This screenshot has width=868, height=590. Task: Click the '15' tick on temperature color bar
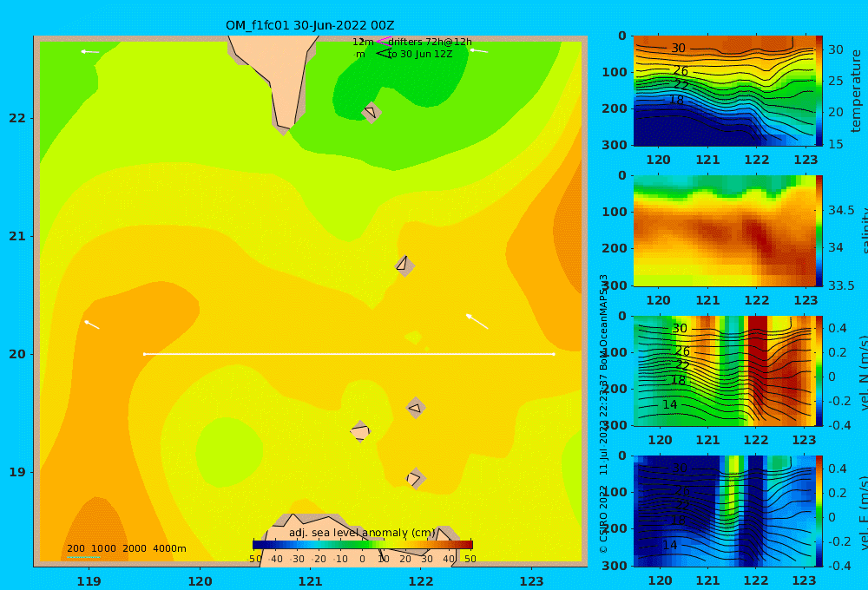[836, 144]
